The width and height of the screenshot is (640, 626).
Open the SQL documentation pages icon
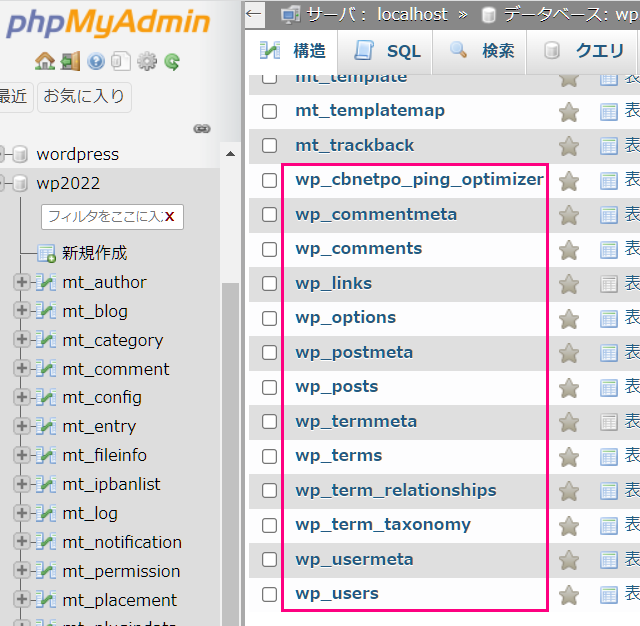pyautogui.click(x=121, y=62)
